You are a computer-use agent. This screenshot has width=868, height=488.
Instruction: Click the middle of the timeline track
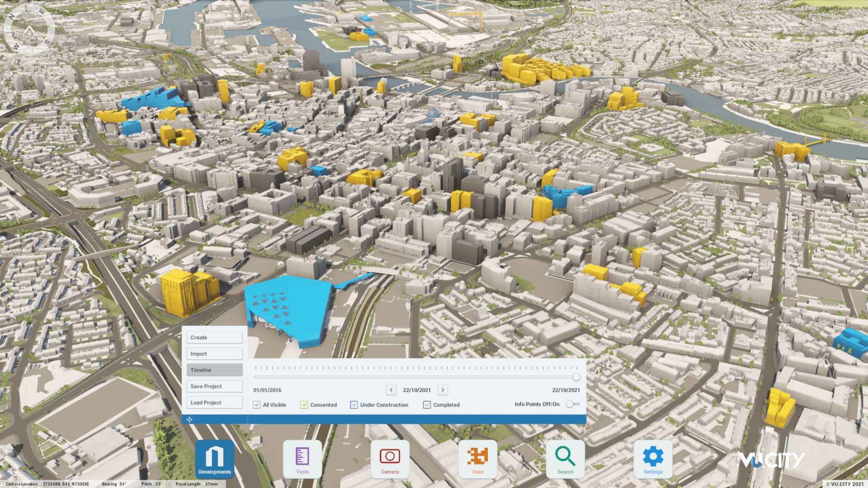point(415,377)
